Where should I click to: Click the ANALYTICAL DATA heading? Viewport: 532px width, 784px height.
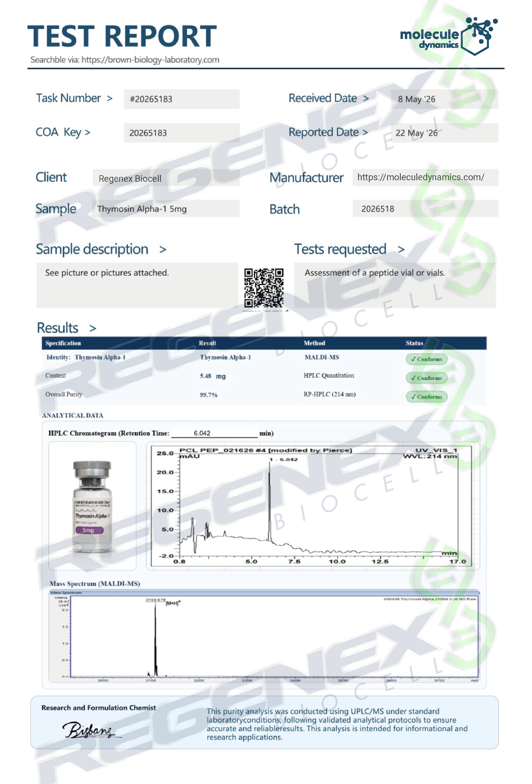pos(72,415)
